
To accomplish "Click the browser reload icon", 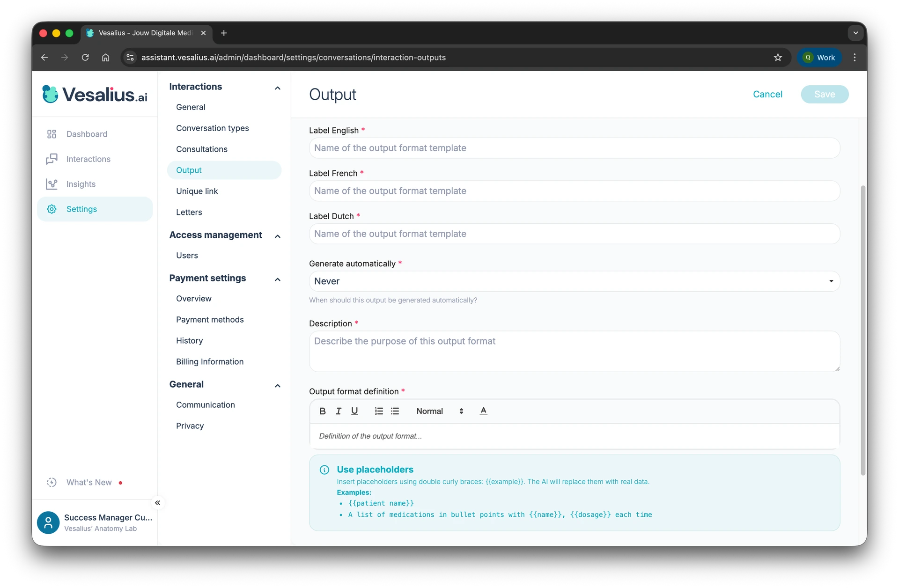I will coord(85,58).
